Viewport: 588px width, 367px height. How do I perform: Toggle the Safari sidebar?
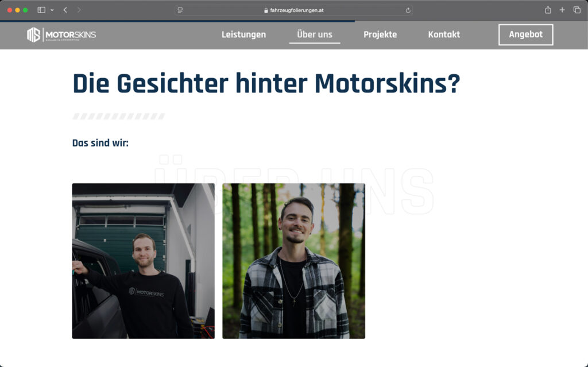40,9
